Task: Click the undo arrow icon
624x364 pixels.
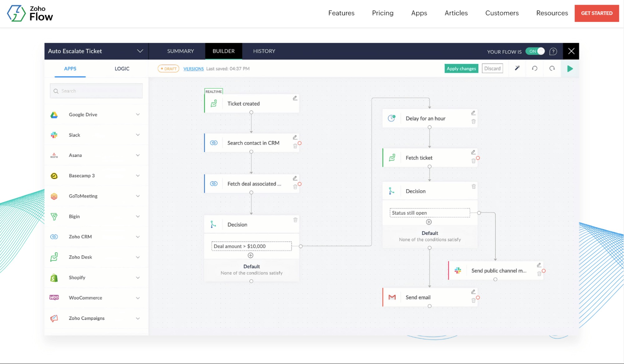Action: click(534, 68)
